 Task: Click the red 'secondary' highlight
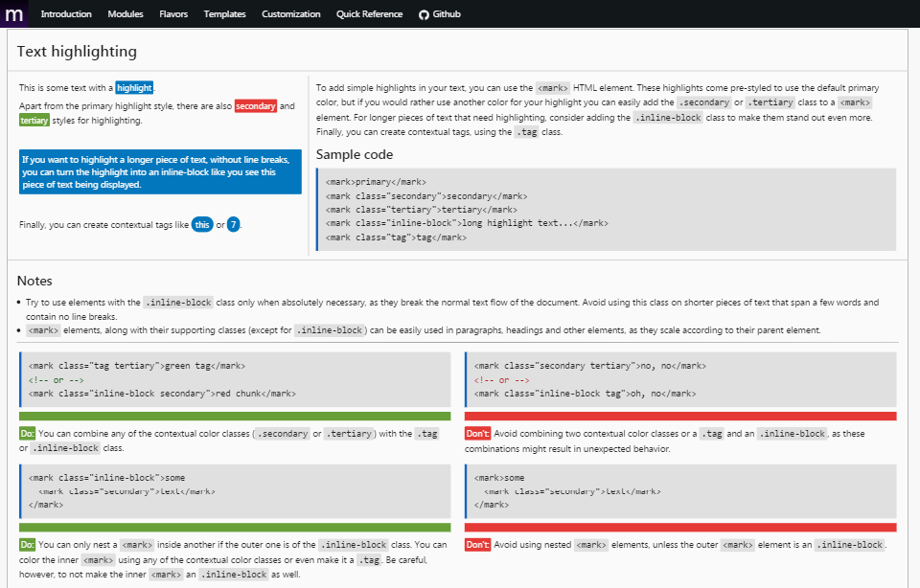point(255,106)
